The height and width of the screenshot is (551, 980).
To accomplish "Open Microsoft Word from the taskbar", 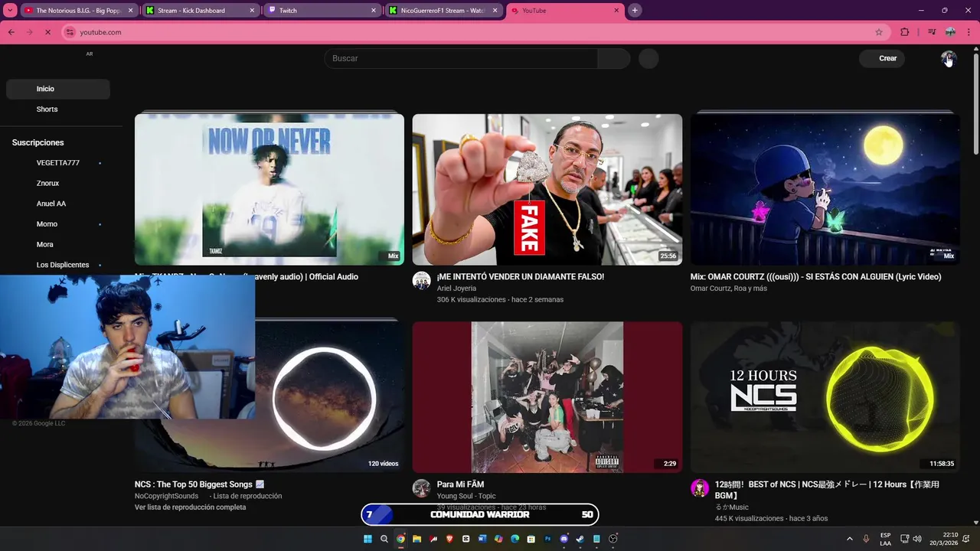I will 482,539.
